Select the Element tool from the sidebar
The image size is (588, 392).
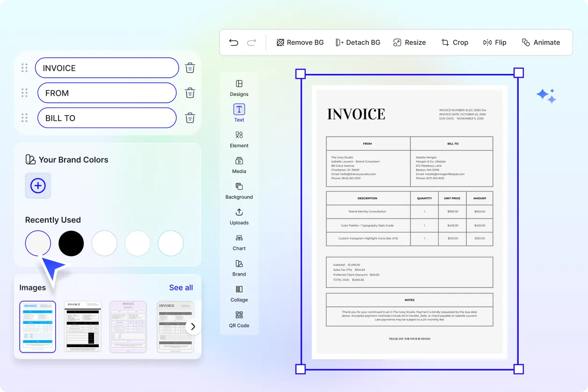tap(239, 139)
